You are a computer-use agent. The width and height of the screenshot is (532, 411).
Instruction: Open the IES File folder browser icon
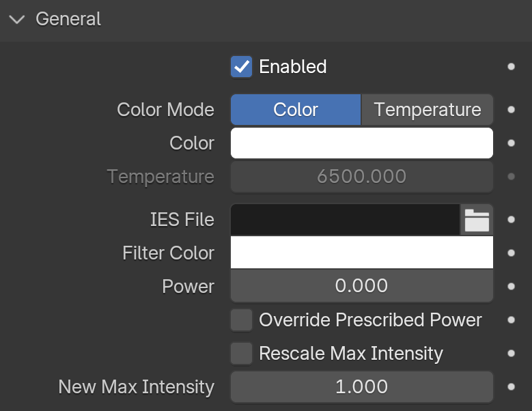pos(477,220)
